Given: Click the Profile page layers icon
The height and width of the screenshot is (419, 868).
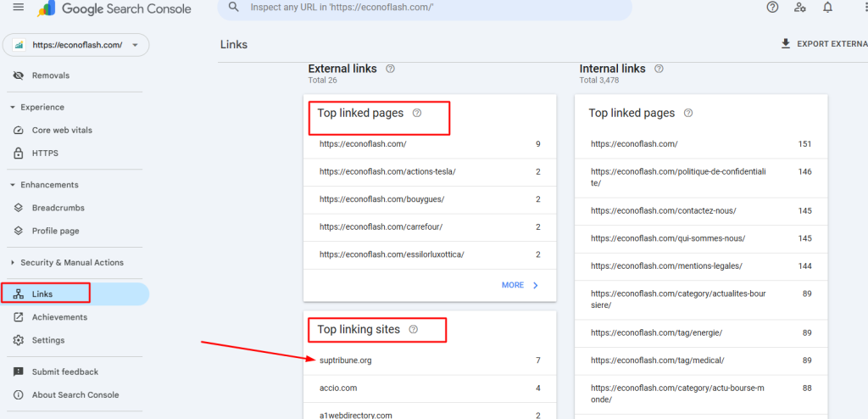Looking at the screenshot, I should click(19, 231).
